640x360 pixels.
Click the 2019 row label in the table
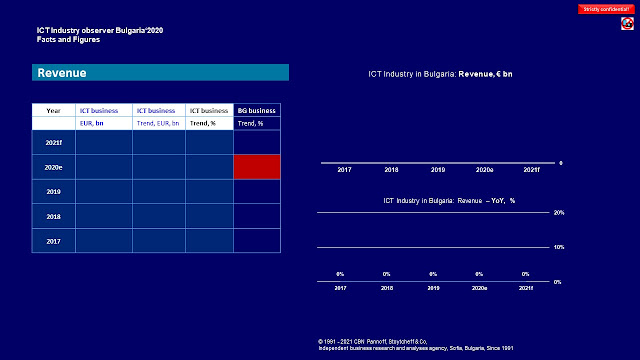click(x=53, y=191)
